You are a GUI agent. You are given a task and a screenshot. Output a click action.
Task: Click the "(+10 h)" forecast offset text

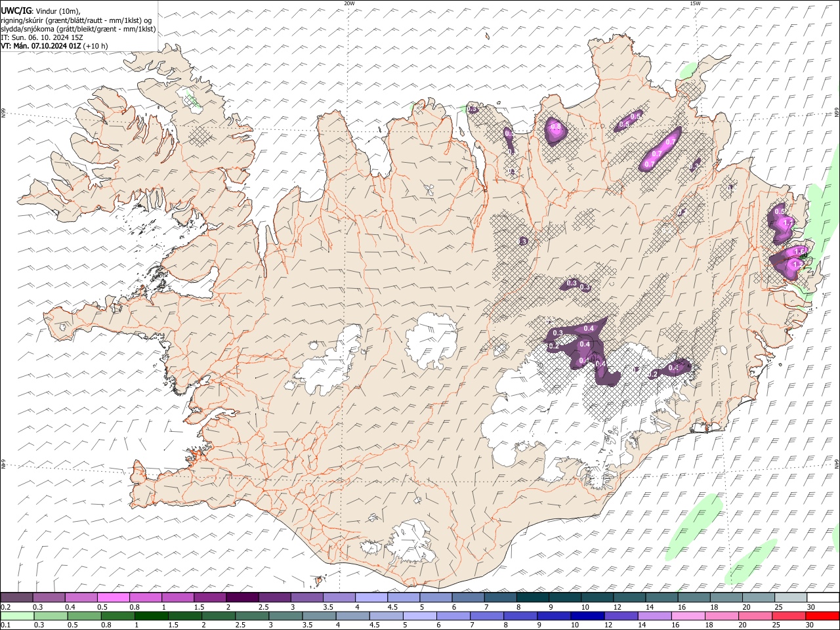(x=96, y=46)
